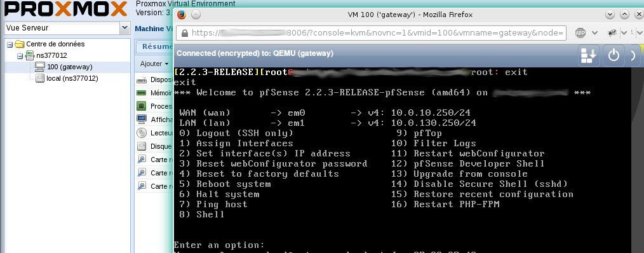Screen dimensions: 644x253
Task: Open the Ajouter dropdown menu
Action: point(154,64)
